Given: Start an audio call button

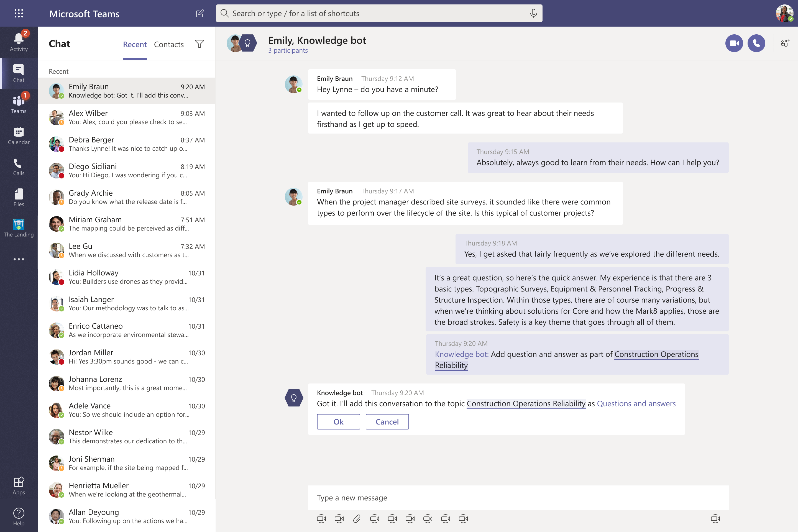Looking at the screenshot, I should [x=756, y=43].
